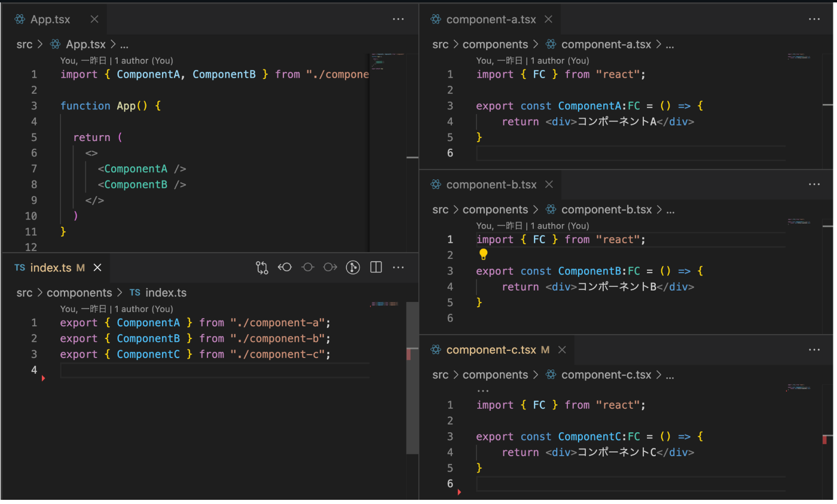Open next revision arrow in index.ts toolbar
Image resolution: width=837 pixels, height=504 pixels.
tap(330, 267)
